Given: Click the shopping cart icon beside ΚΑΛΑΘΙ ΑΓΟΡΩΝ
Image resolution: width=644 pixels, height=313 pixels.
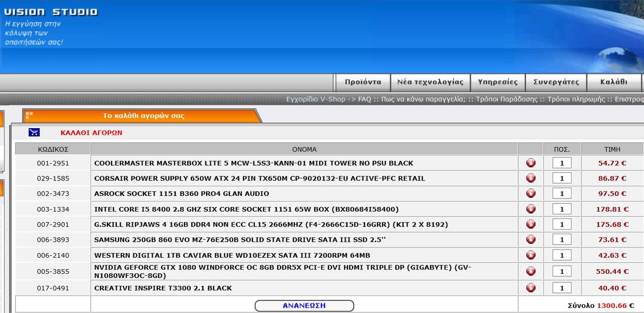Looking at the screenshot, I should coord(34,133).
